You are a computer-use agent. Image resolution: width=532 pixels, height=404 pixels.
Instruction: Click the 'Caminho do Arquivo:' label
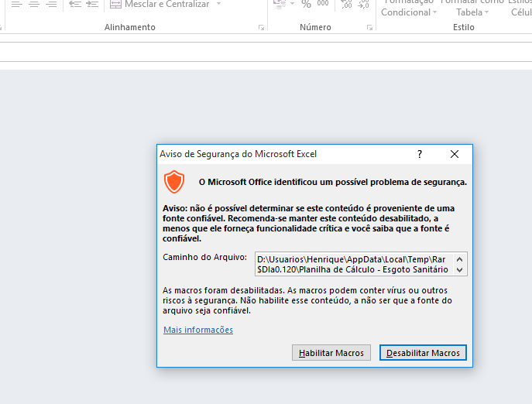point(204,257)
